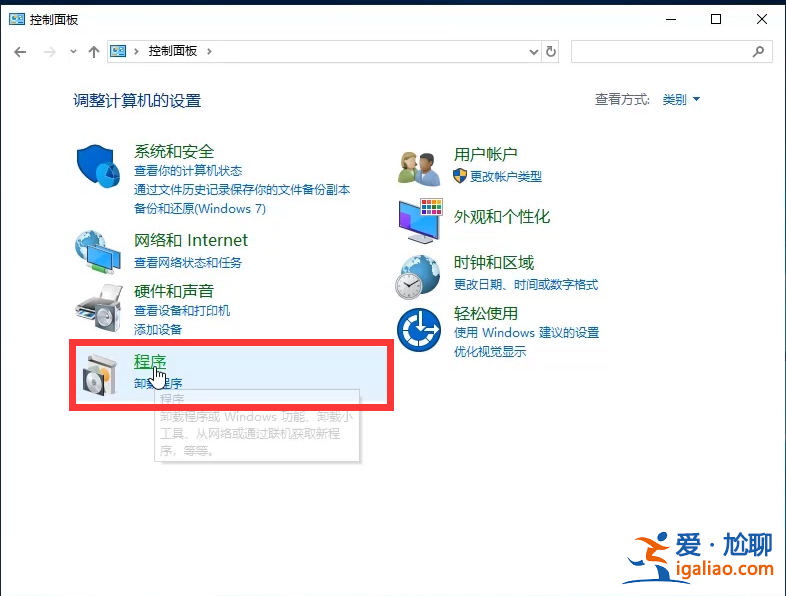Open the 网络和 Internet category link
786x596 pixels.
[190, 240]
